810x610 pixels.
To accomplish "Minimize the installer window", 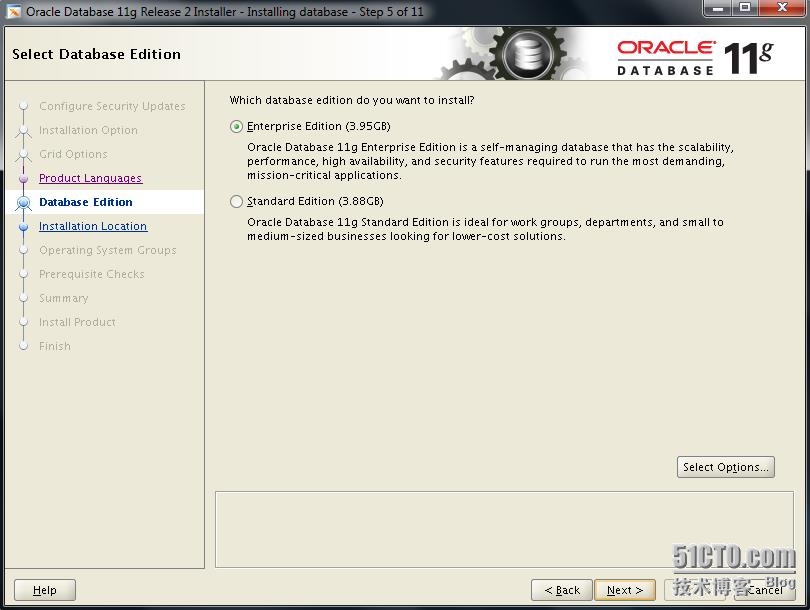I will [718, 8].
